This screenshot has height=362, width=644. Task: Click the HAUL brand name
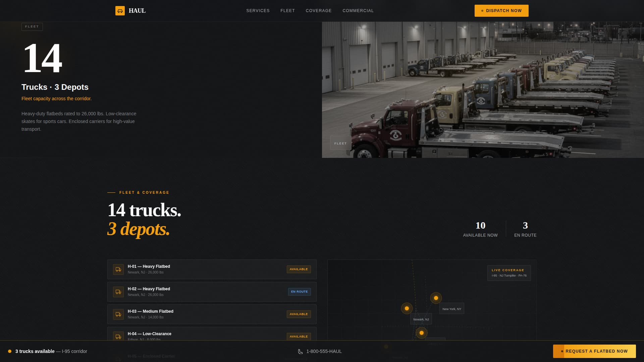[137, 11]
